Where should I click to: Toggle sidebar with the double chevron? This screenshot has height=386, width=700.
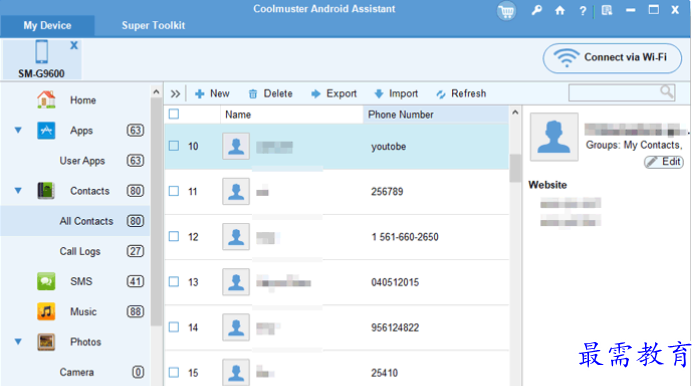coord(175,94)
